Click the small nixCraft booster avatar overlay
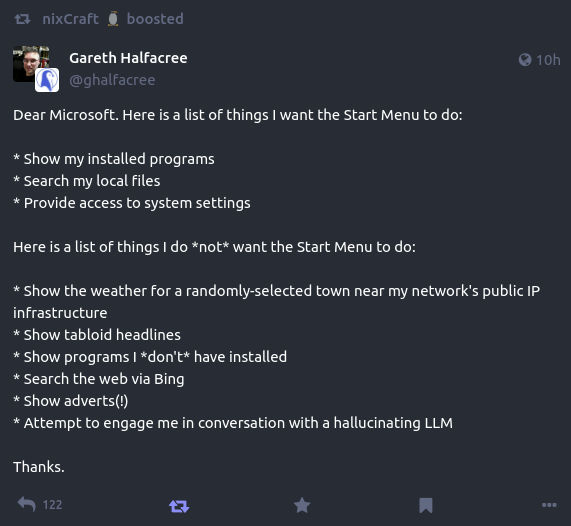Viewport: 571px width, 526px height. coord(47,80)
